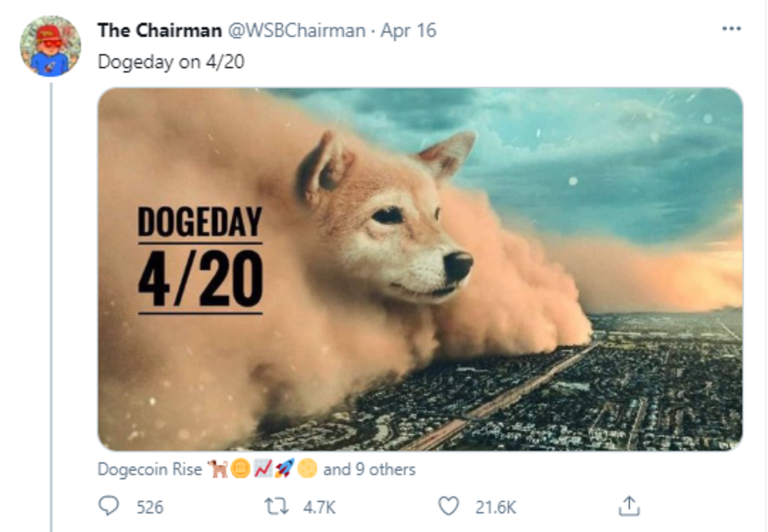Open the three-dot more options menu

click(x=731, y=29)
